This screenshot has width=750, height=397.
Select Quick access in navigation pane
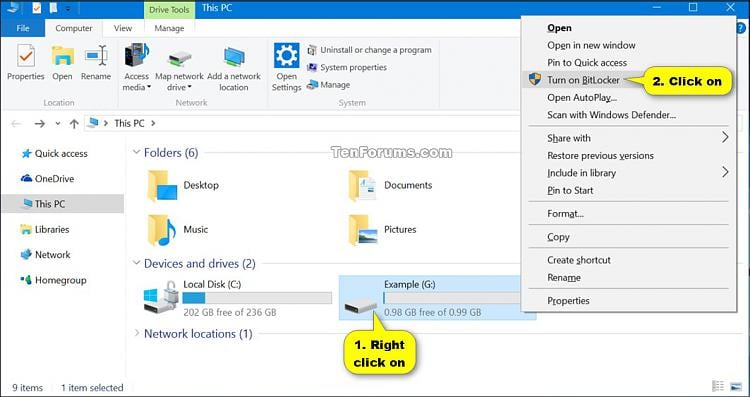click(x=55, y=154)
